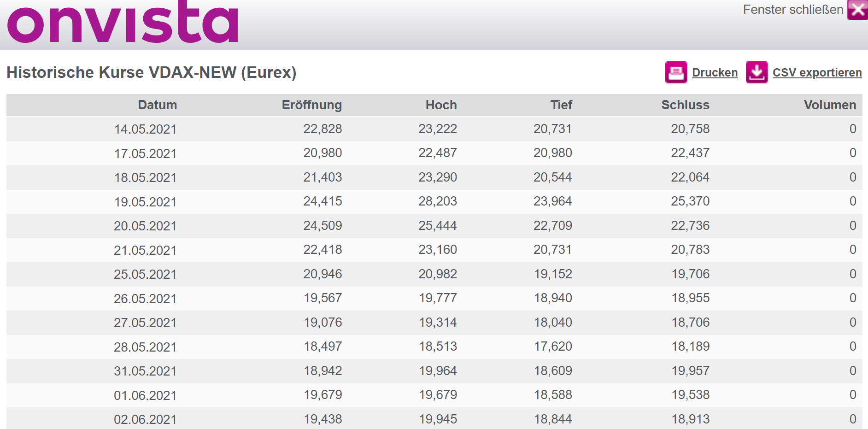
Task: Click the Hoch column header
Action: tap(441, 105)
